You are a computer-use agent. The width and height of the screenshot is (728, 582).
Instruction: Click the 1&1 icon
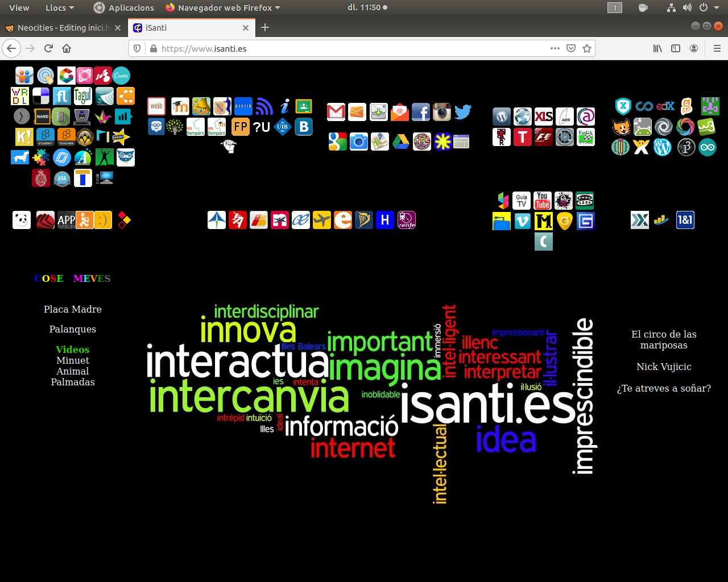click(685, 220)
